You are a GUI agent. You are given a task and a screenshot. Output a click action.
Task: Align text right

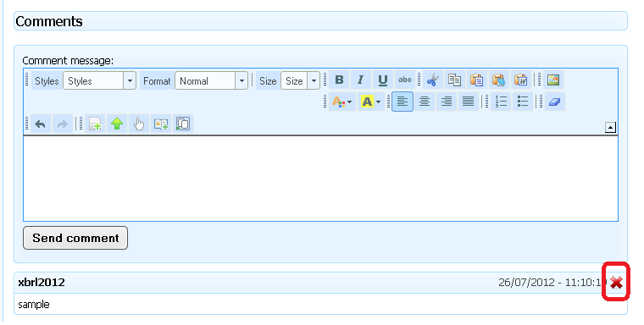(447, 102)
